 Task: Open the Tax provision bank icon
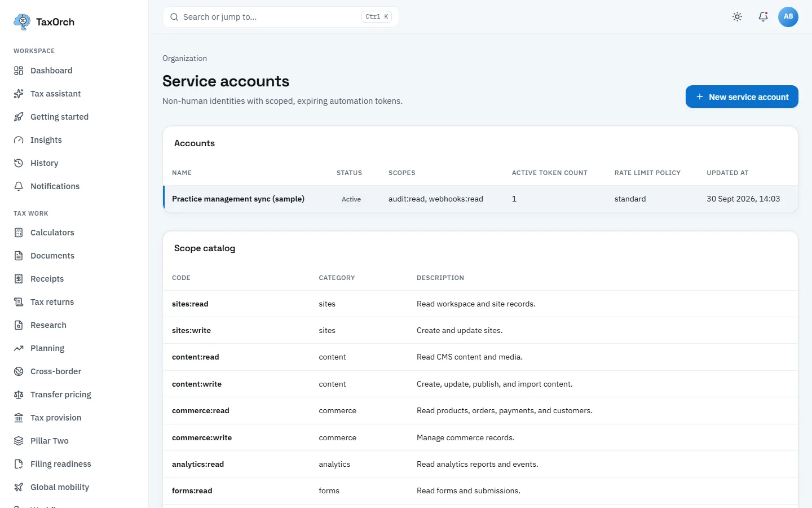click(x=19, y=418)
